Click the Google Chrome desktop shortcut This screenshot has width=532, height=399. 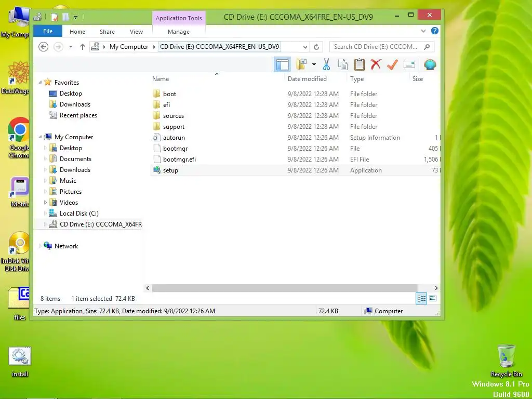(19, 138)
